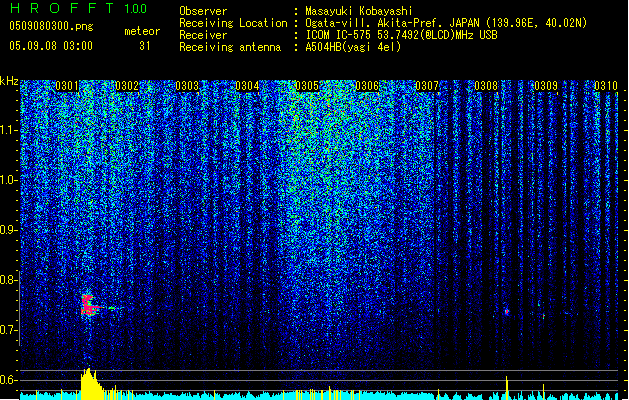Viewport: 629px width, 400px height.
Task: Click the 0302 time marker
Action: click(127, 86)
